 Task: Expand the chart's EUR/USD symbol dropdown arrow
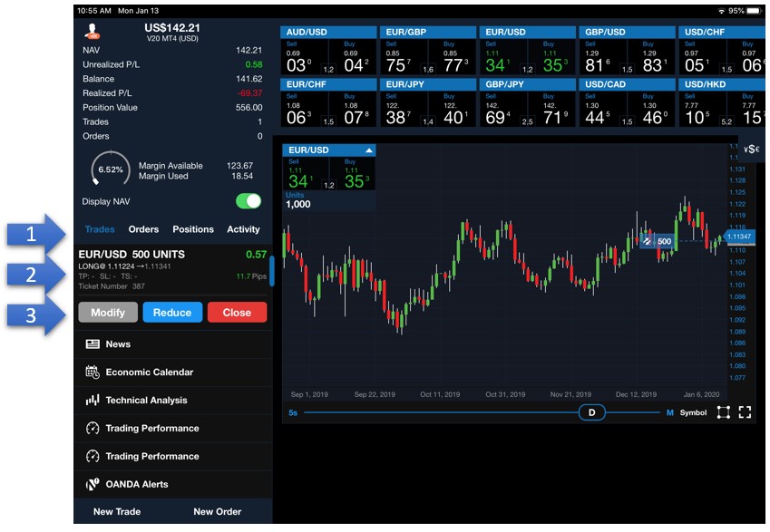369,150
